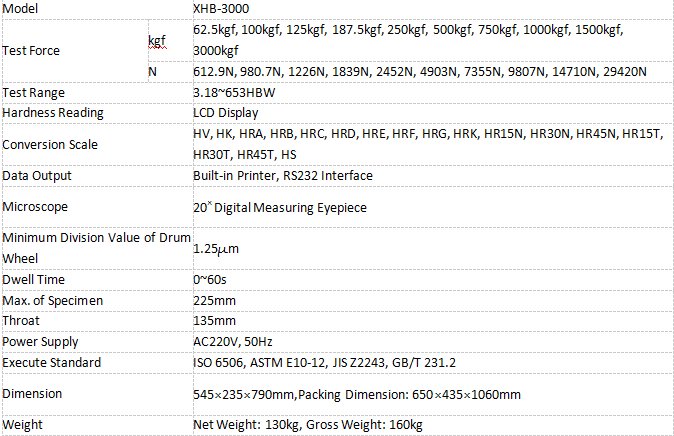Select the Hardness Reading label
The height and width of the screenshot is (436, 674).
tap(53, 113)
